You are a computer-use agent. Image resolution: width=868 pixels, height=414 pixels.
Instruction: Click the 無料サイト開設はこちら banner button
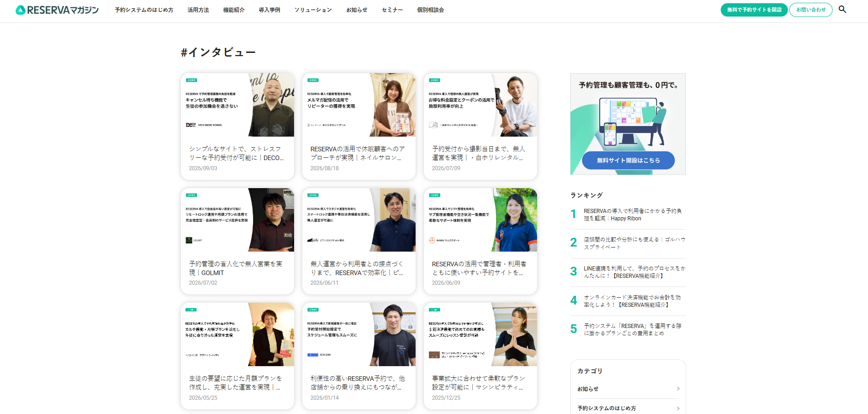click(628, 160)
